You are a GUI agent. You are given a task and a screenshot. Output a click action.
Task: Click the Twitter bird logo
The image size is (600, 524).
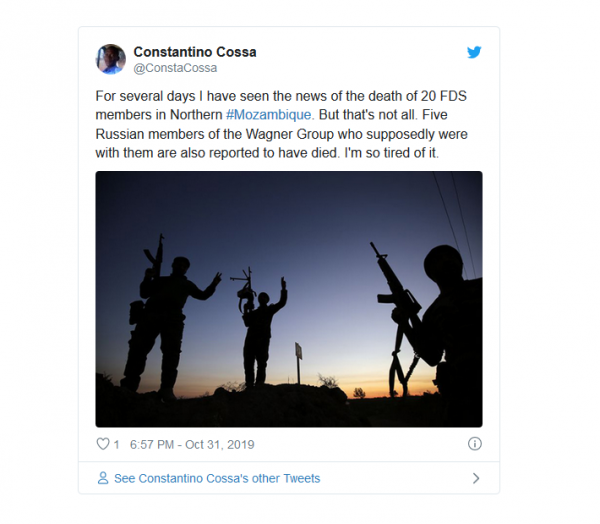474,51
